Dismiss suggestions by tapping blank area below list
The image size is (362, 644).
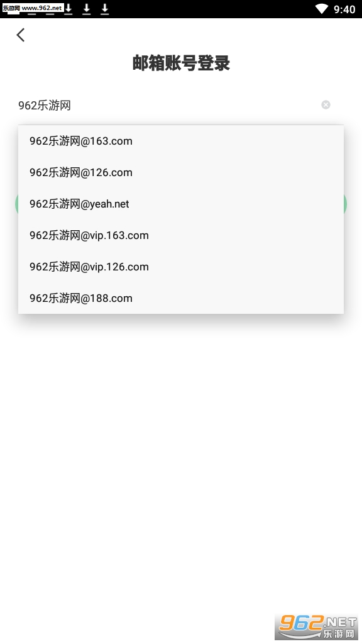tap(181, 452)
